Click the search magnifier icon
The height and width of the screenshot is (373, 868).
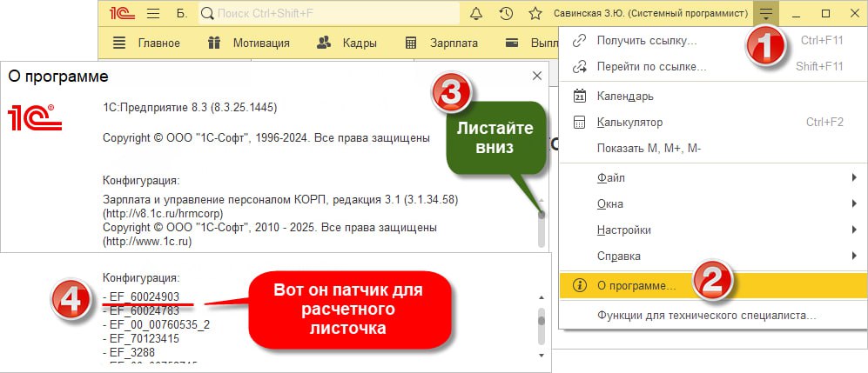click(207, 14)
